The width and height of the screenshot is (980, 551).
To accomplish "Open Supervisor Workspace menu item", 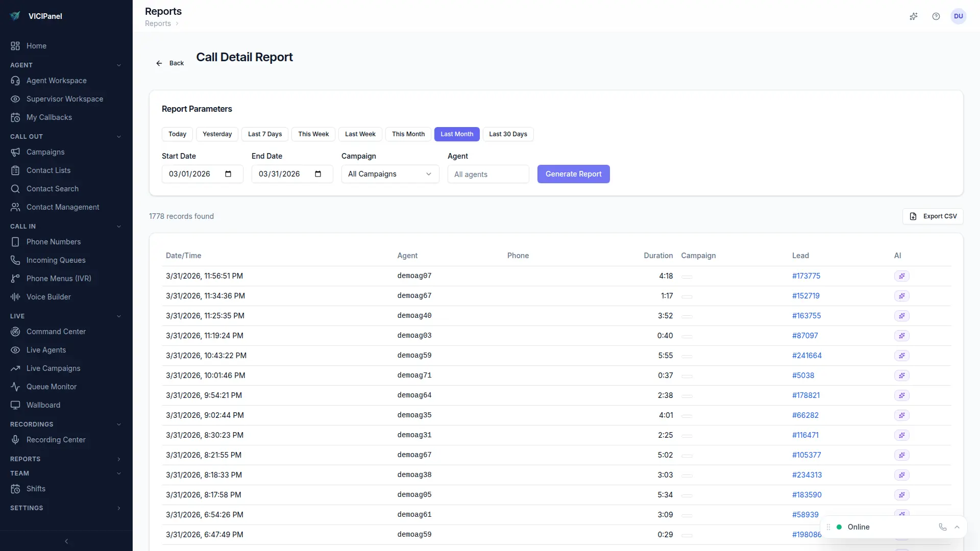I will tap(64, 99).
